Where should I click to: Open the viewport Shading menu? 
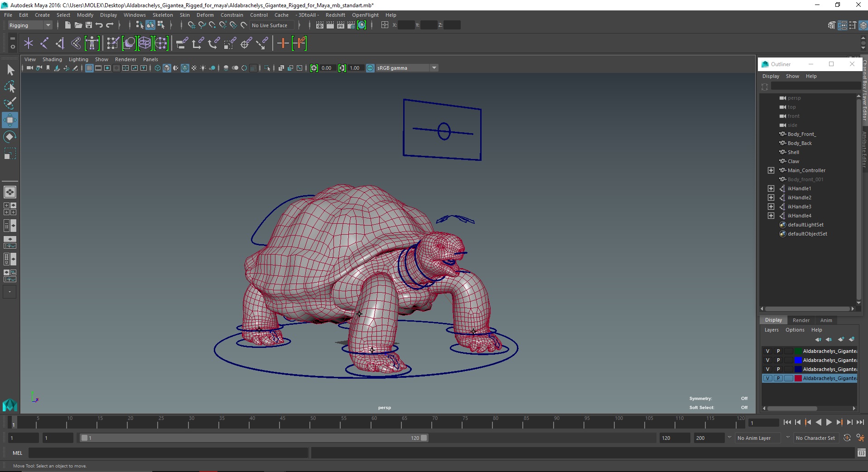click(x=52, y=59)
